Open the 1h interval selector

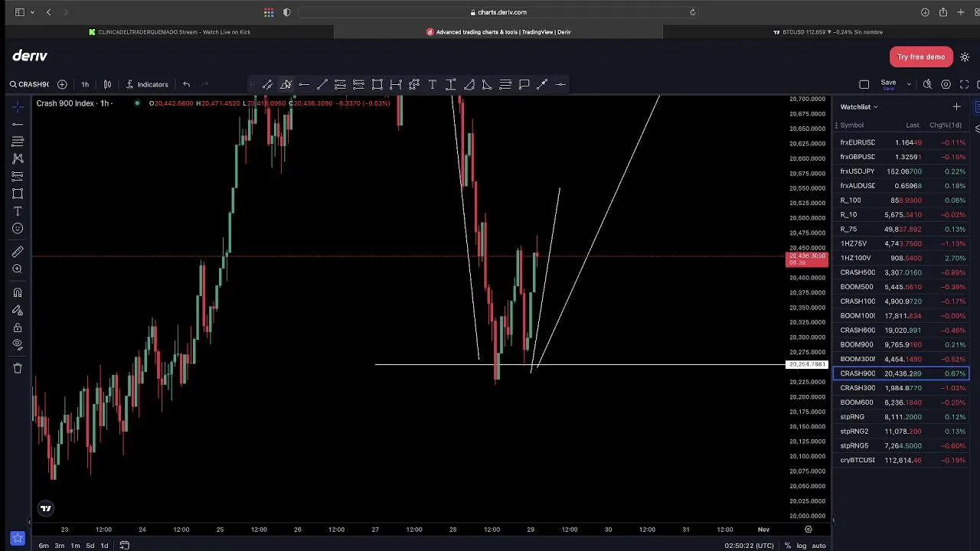85,84
